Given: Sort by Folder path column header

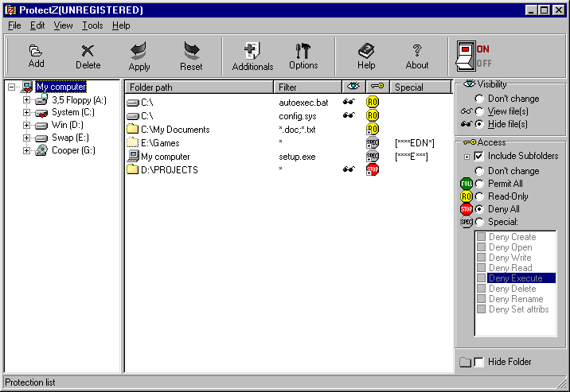Looking at the screenshot, I should pyautogui.click(x=199, y=87).
